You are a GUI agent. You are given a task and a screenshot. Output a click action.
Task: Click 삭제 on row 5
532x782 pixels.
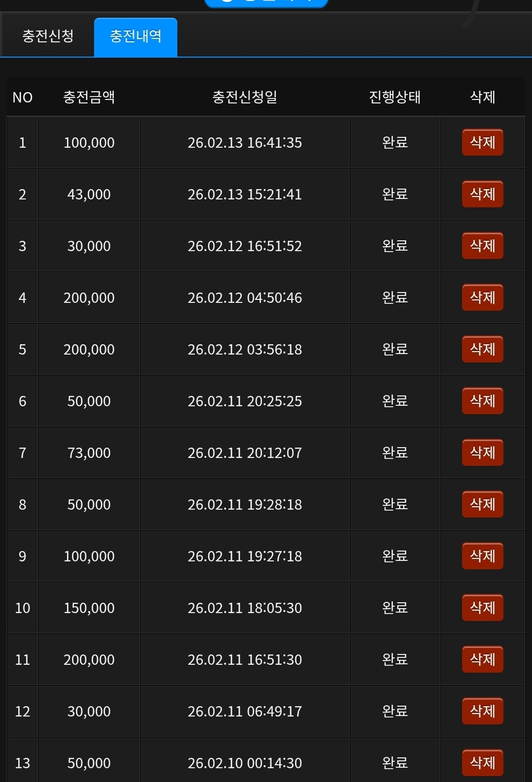pos(482,349)
